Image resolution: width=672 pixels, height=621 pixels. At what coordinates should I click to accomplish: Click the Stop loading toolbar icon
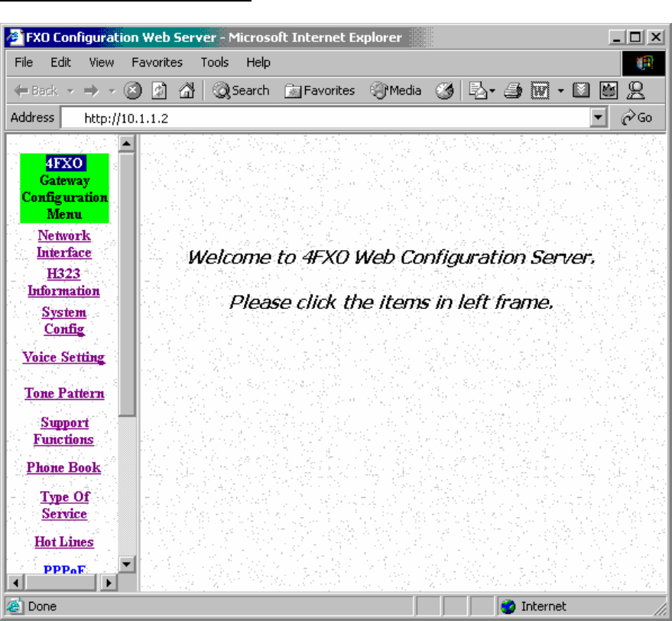(132, 90)
